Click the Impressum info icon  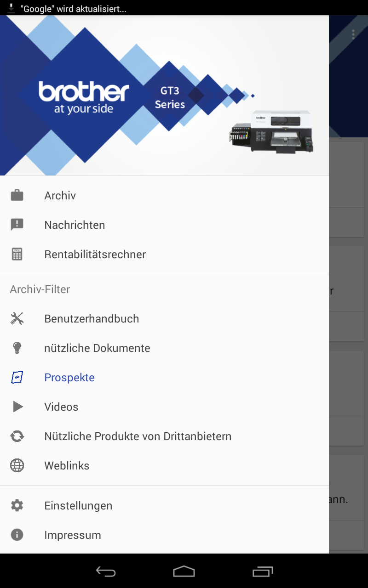[x=17, y=535]
